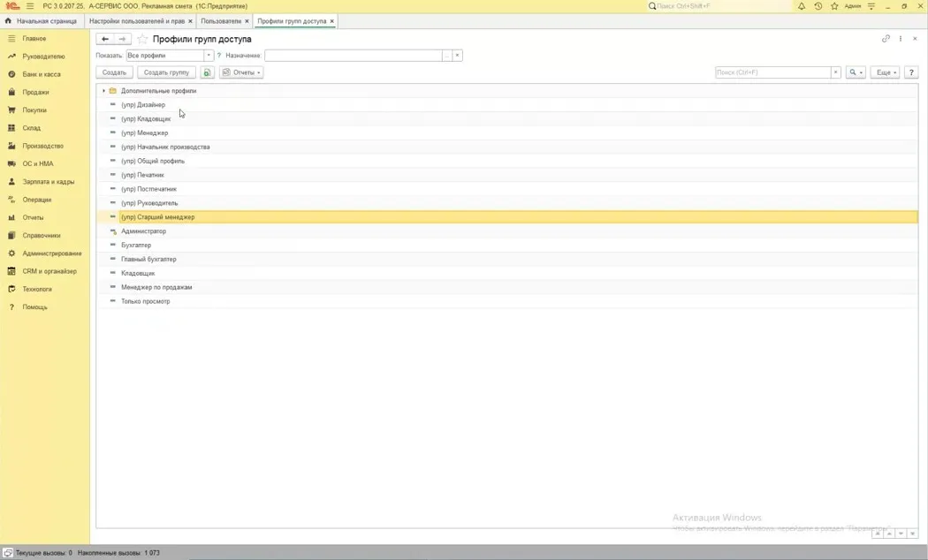
Task: Open the Производство section
Action: pyautogui.click(x=42, y=146)
